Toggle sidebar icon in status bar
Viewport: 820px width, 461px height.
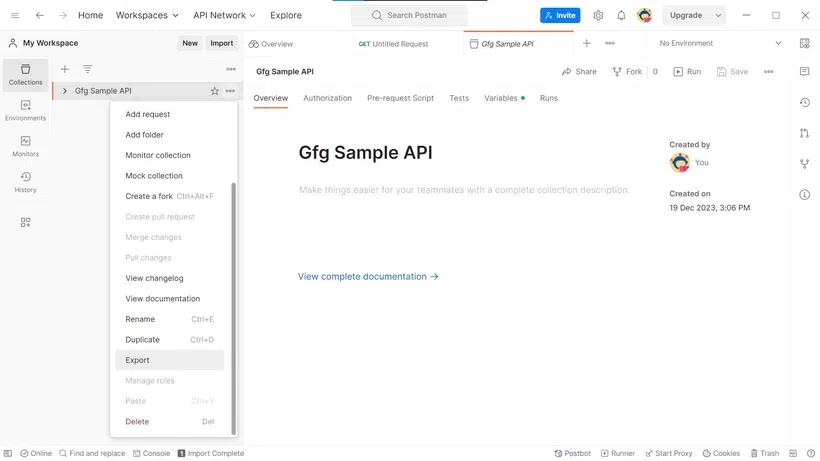click(x=8, y=453)
